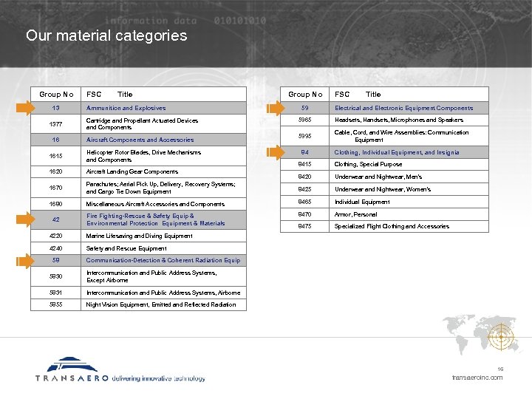Click the Transaero logo emblem
Viewport: 532px width, 399px height.
pos(72,364)
